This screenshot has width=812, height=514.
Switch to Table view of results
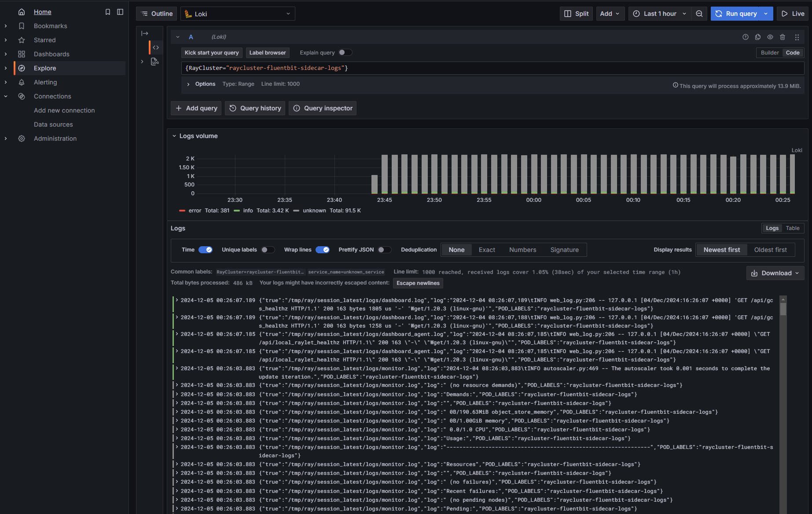pos(793,228)
